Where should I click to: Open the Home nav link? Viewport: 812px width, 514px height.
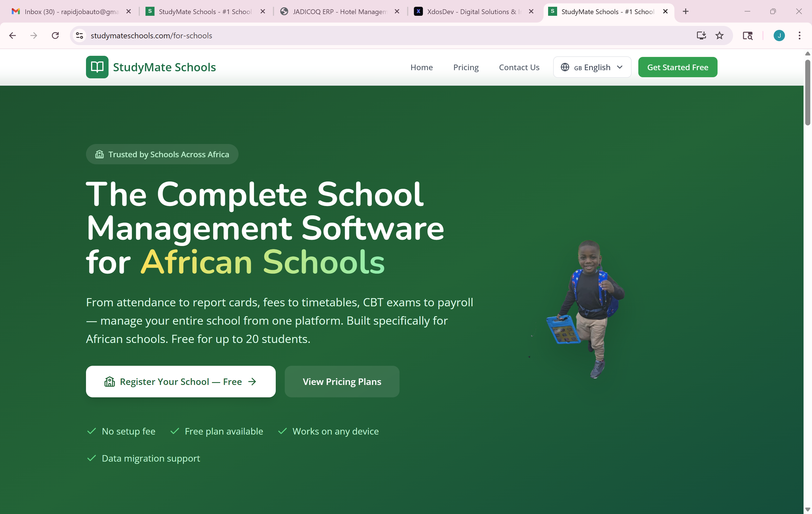422,67
